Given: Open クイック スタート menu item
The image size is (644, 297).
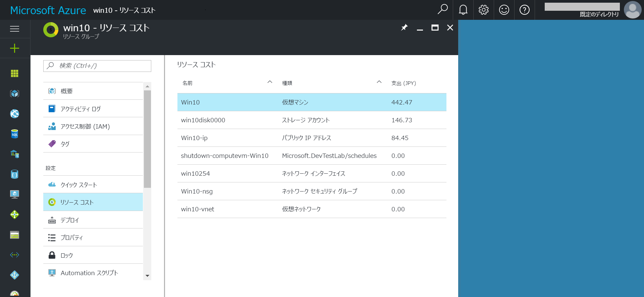Looking at the screenshot, I should tap(93, 184).
